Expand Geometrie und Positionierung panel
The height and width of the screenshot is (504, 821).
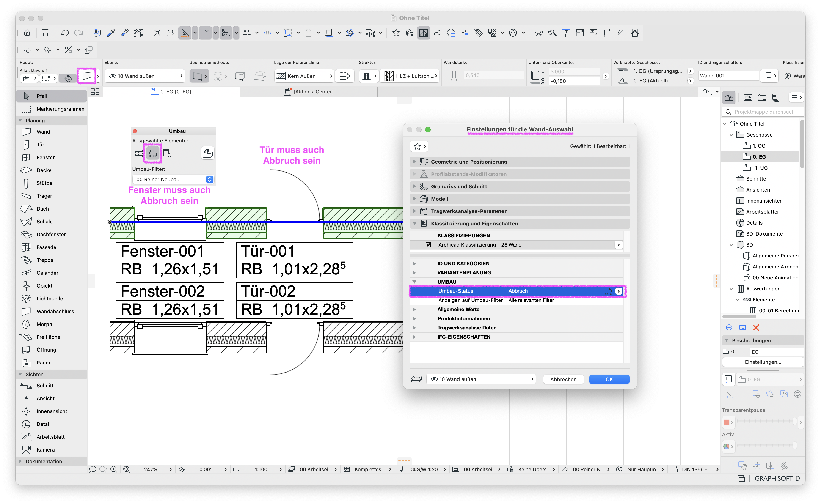[x=414, y=162]
